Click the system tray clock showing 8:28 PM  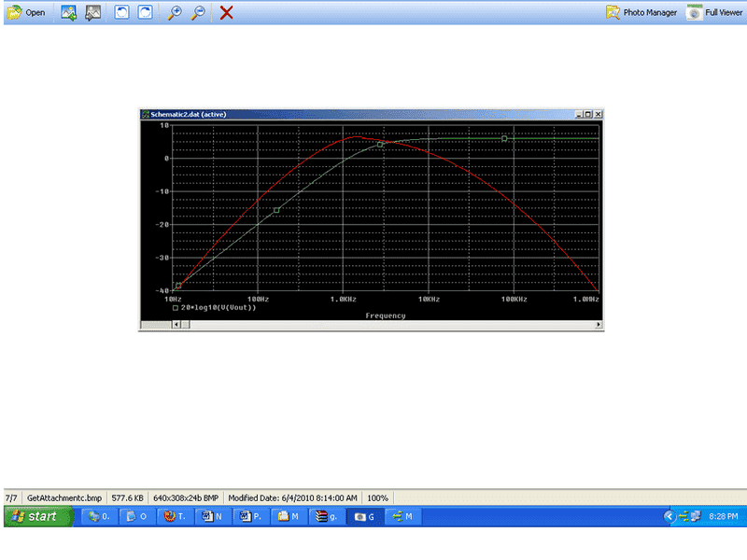click(725, 516)
